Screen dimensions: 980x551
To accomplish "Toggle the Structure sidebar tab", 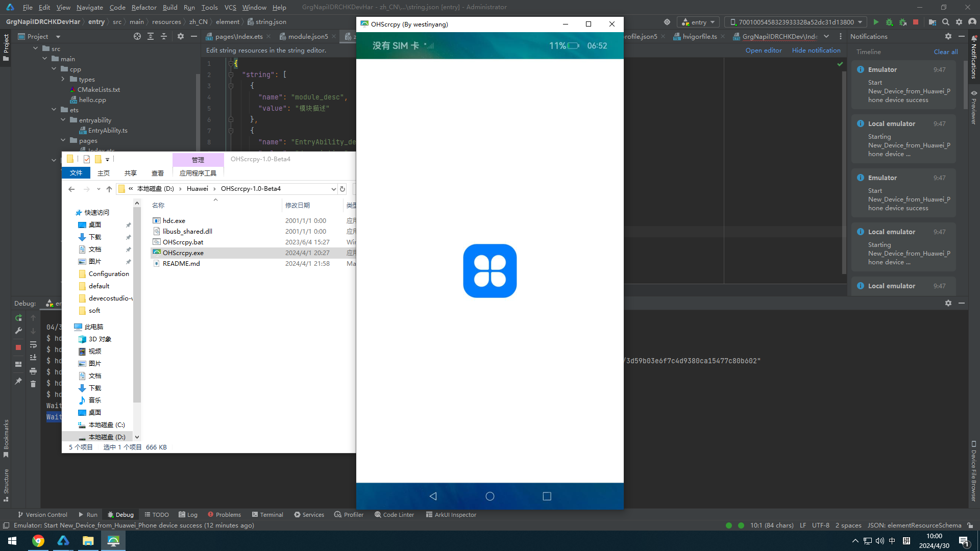I will coord(6,485).
